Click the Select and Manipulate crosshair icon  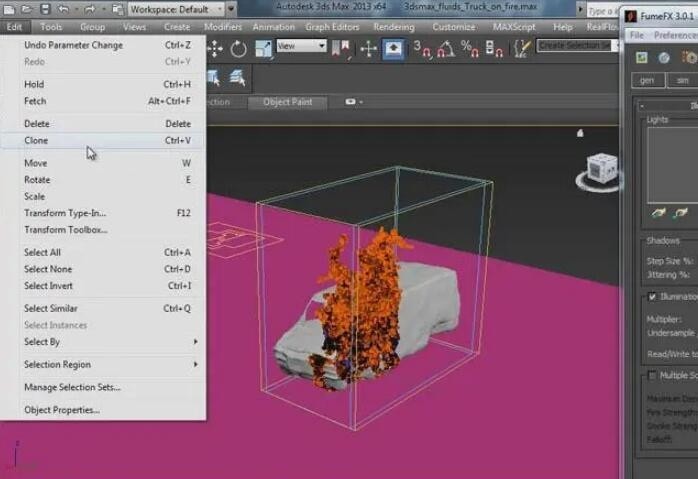coord(366,47)
